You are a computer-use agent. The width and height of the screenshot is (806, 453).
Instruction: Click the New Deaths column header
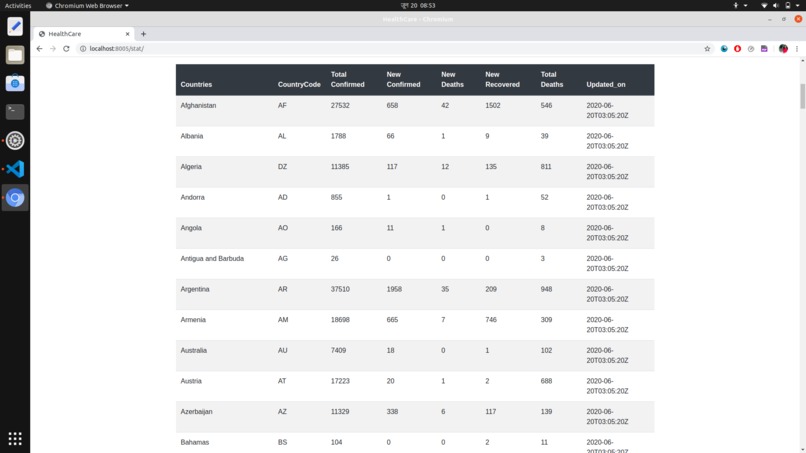coord(452,79)
